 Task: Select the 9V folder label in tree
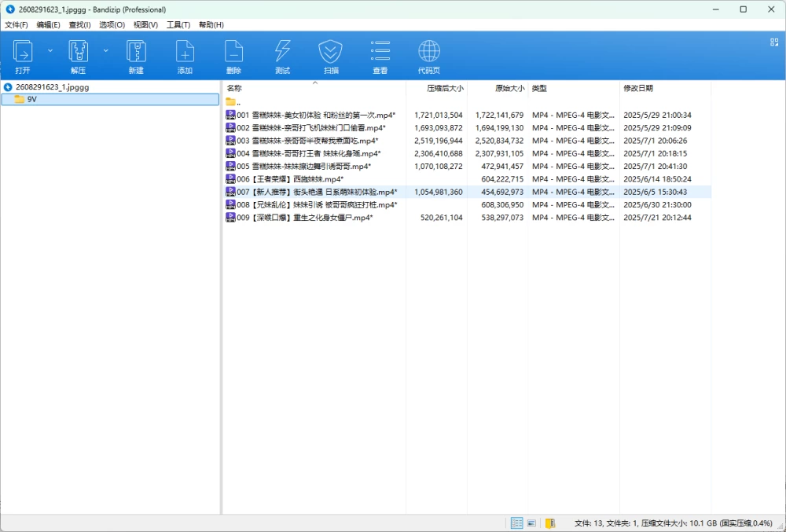(x=32, y=99)
